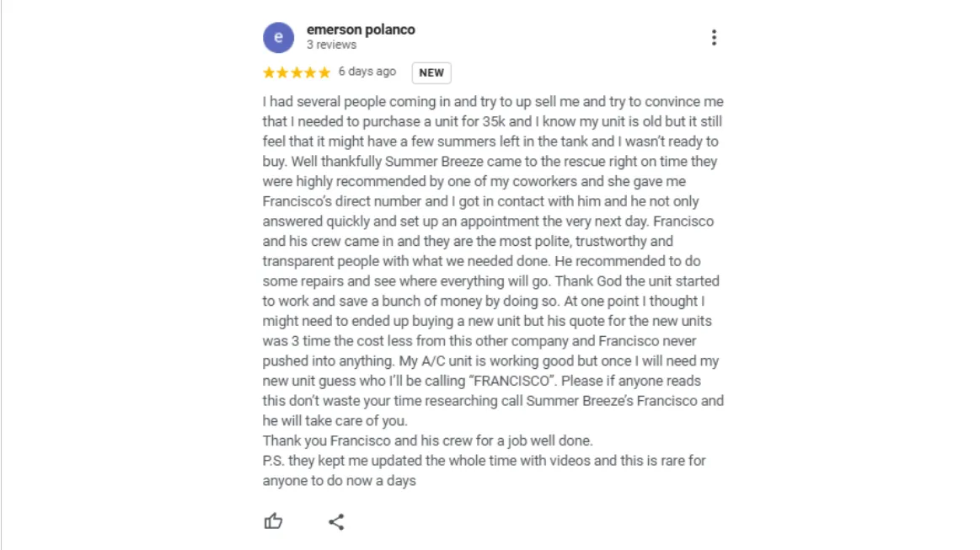This screenshot has height=550, width=980.
Task: Open reviewer name emerson polanco
Action: click(x=361, y=29)
